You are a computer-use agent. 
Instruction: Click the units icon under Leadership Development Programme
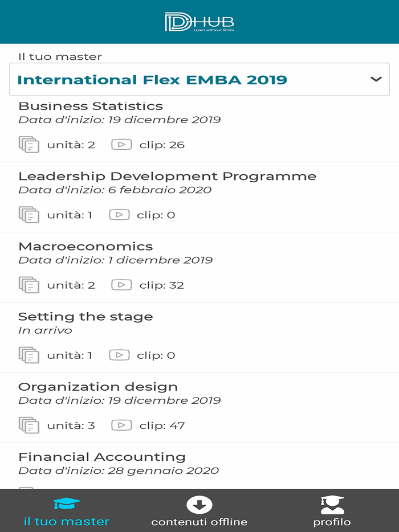[29, 215]
